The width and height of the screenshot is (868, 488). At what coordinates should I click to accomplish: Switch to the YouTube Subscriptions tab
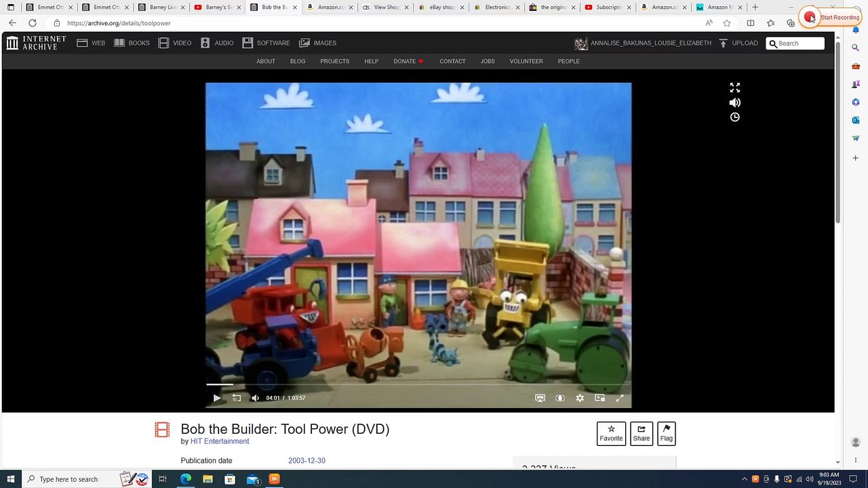[x=609, y=7]
